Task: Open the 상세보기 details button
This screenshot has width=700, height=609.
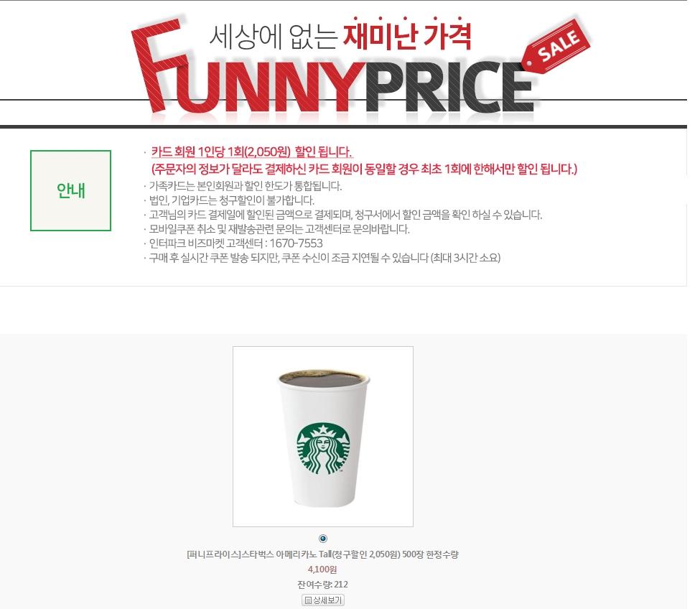Action: click(323, 600)
